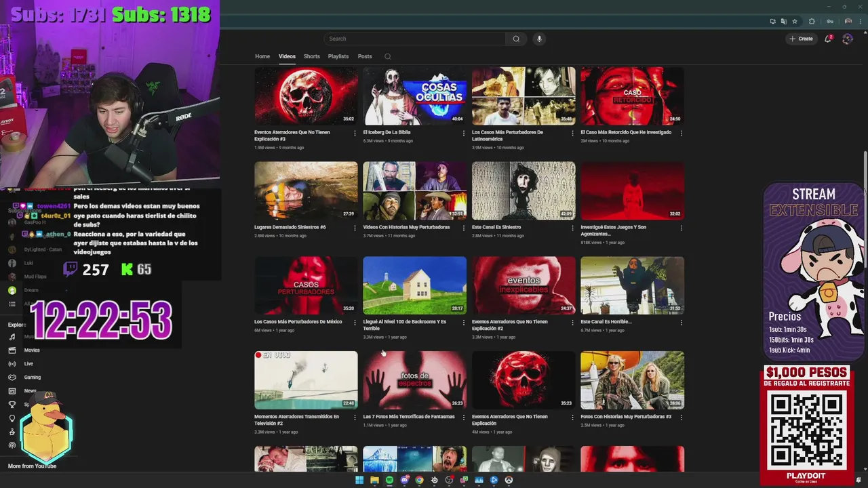Image resolution: width=868 pixels, height=488 pixels.
Task: Open the notifications bell
Action: point(828,39)
